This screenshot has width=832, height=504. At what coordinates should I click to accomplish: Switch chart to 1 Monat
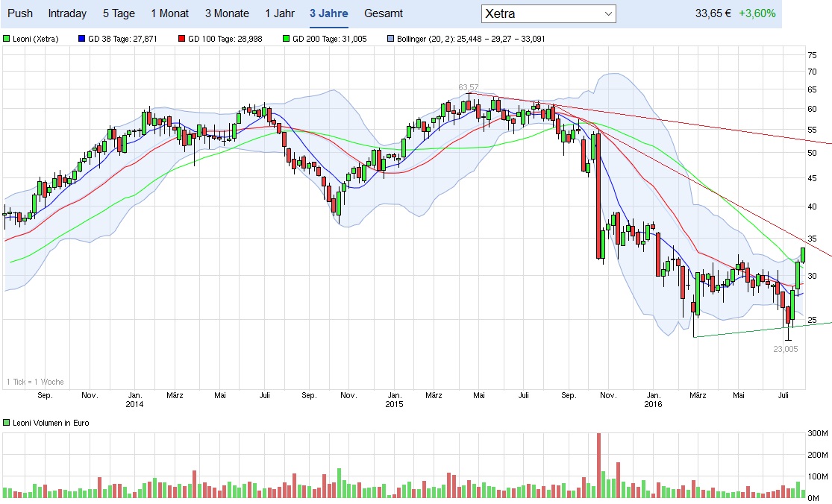click(x=169, y=13)
